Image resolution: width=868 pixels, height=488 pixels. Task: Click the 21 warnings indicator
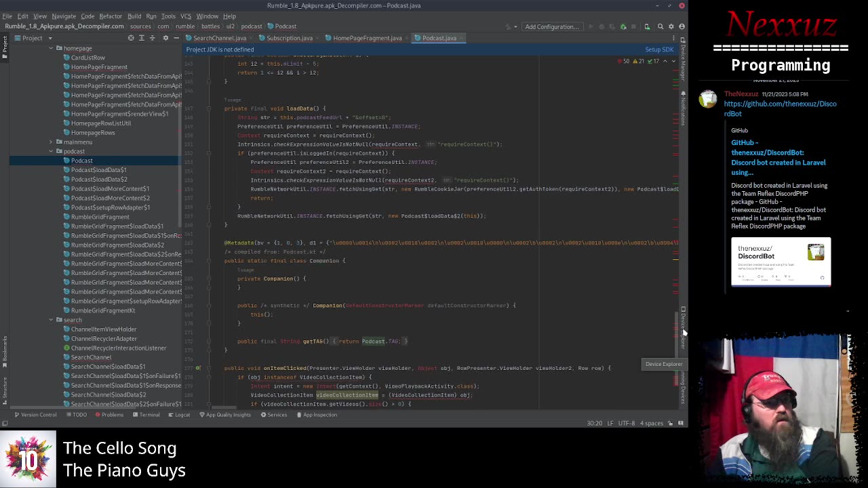pyautogui.click(x=638, y=61)
